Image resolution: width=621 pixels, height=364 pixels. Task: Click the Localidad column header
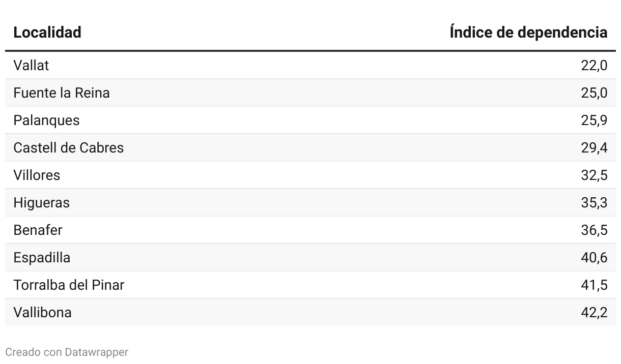click(x=47, y=33)
